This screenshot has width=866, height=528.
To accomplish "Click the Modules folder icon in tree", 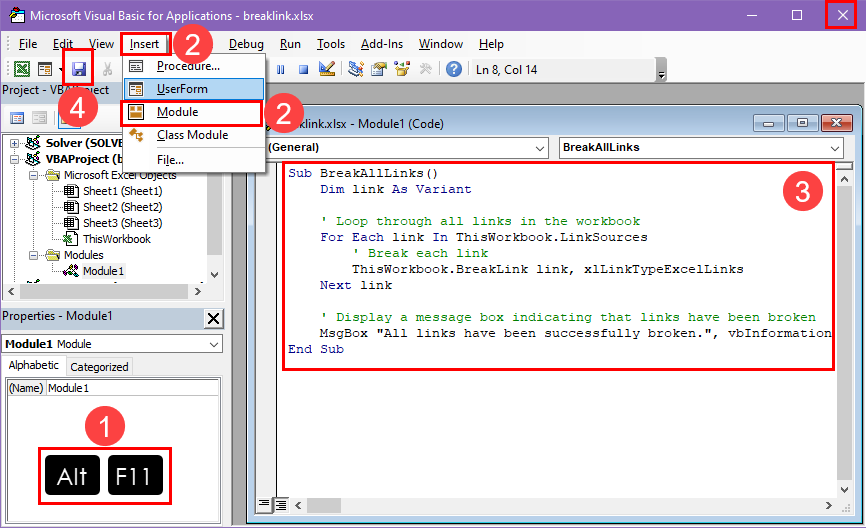I will (x=53, y=255).
